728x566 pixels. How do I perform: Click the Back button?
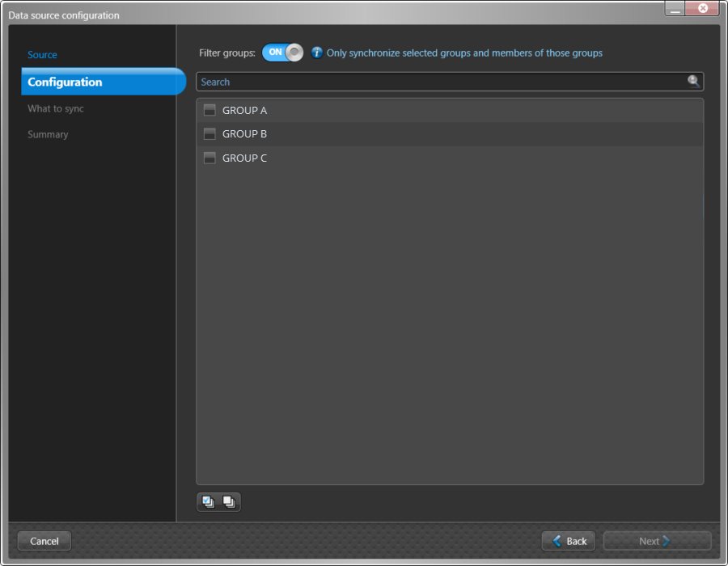(568, 541)
